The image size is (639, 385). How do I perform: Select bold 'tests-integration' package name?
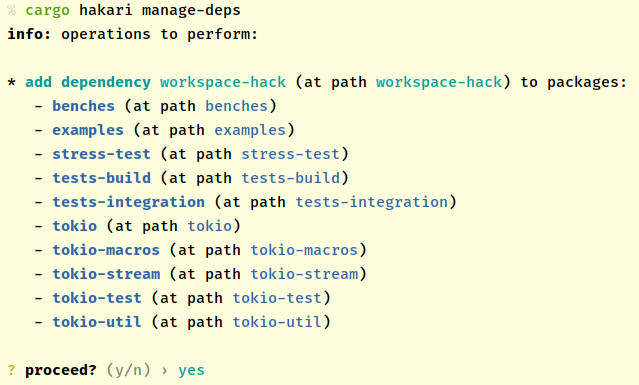128,202
